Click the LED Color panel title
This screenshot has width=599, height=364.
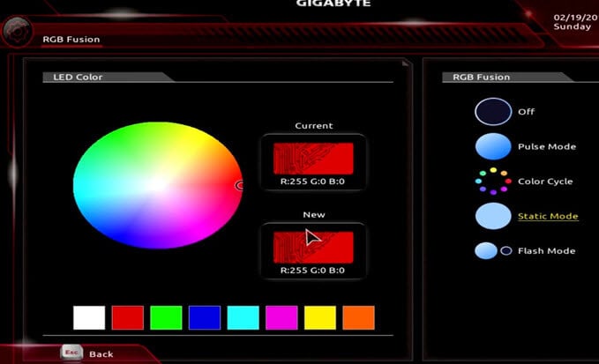click(x=78, y=77)
